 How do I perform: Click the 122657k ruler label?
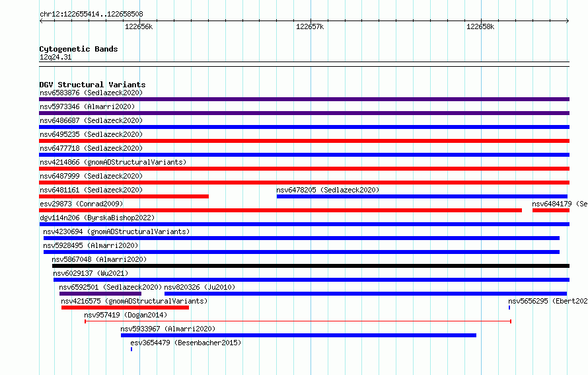tap(310, 26)
